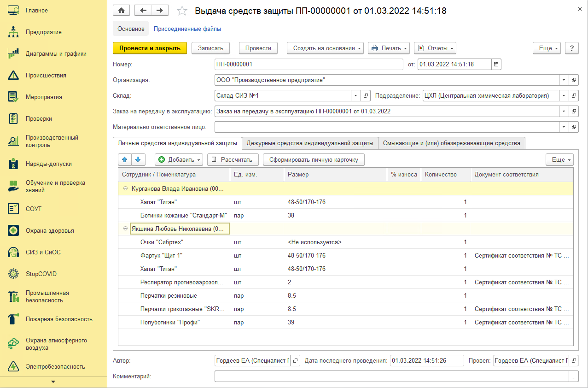The image size is (588, 388).
Task: Go back with the left arrow icon
Action: pyautogui.click(x=143, y=10)
